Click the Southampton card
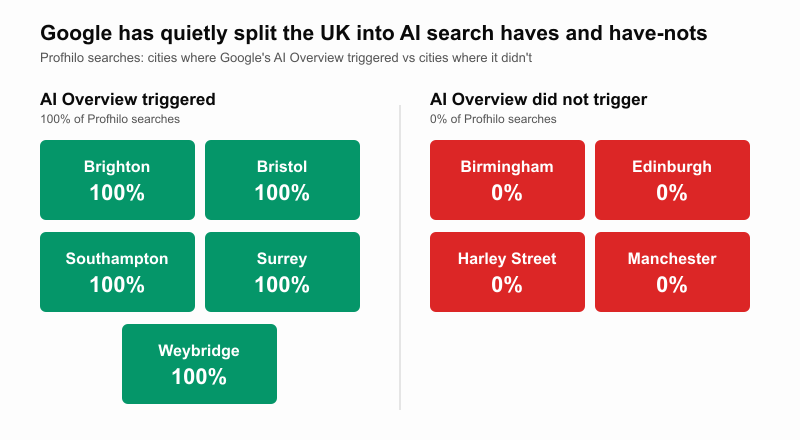 [117, 272]
